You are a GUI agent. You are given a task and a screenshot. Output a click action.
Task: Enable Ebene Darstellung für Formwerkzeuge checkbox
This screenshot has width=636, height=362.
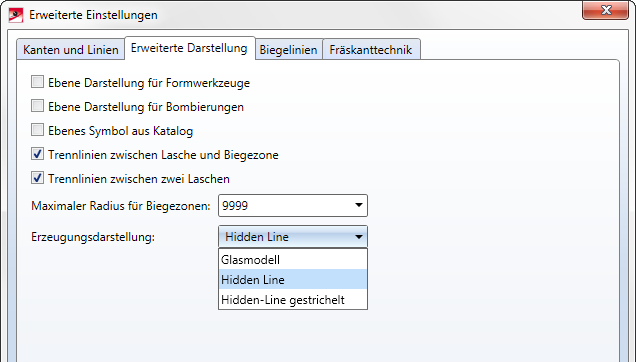[x=37, y=82]
